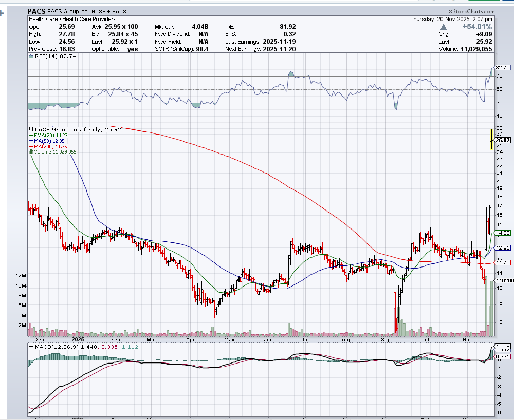Click the bold PACS ticker symbol heading

coord(37,11)
